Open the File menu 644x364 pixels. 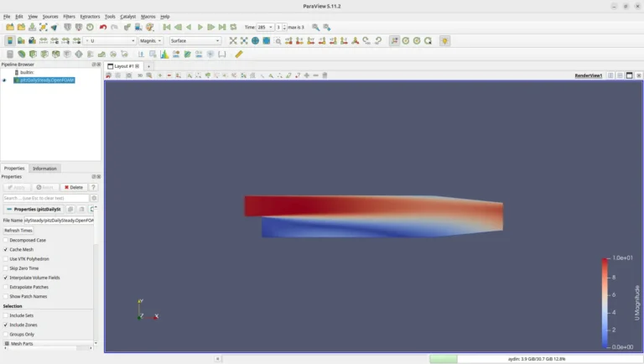pyautogui.click(x=7, y=17)
